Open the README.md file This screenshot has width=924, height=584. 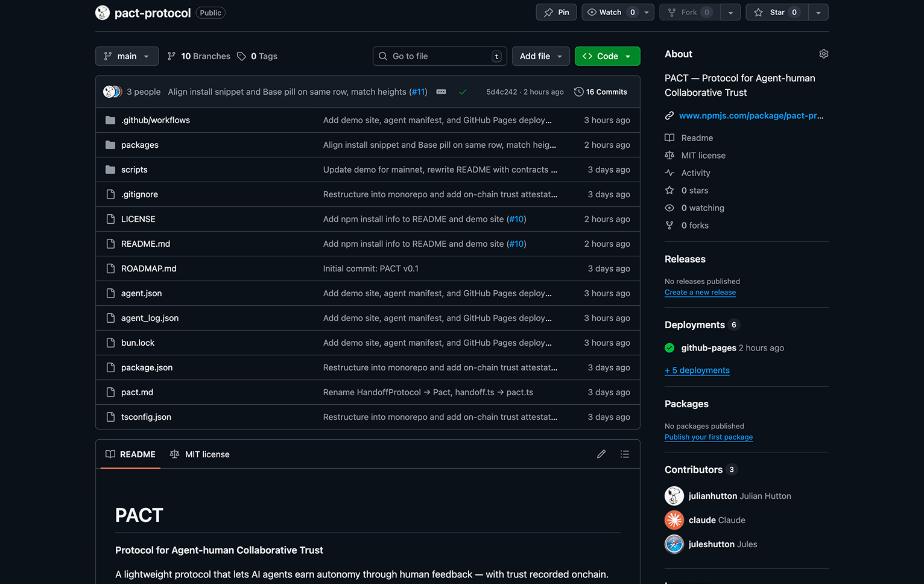coord(145,244)
